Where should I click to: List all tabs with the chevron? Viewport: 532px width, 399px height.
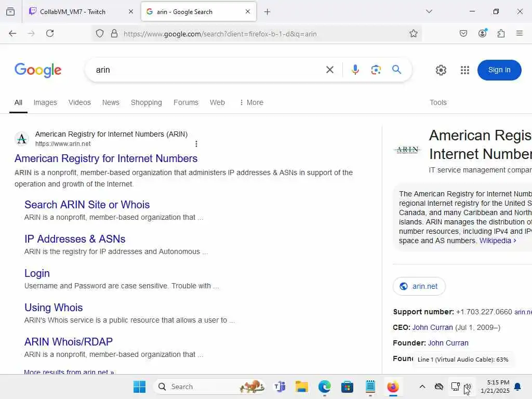(x=429, y=11)
